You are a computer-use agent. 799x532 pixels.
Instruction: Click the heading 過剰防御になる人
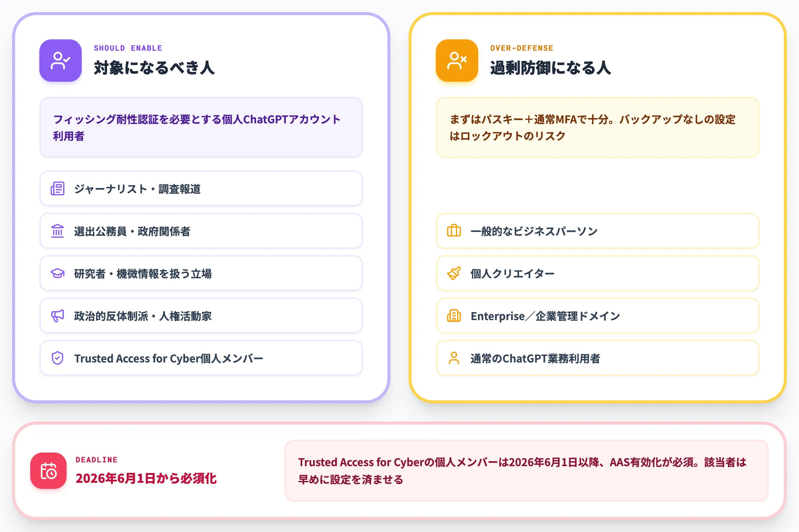pos(550,68)
